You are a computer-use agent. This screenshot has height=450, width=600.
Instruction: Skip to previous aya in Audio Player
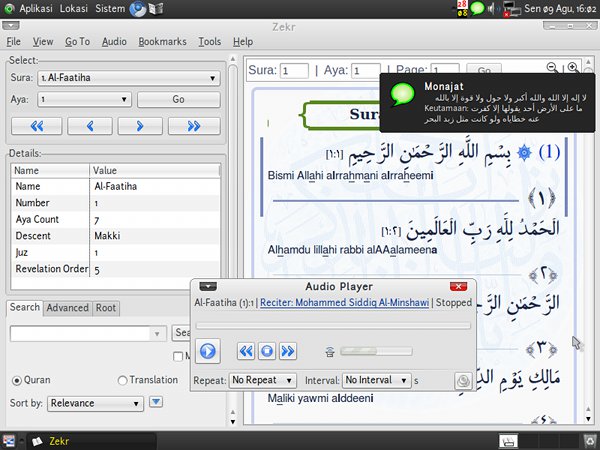(246, 351)
